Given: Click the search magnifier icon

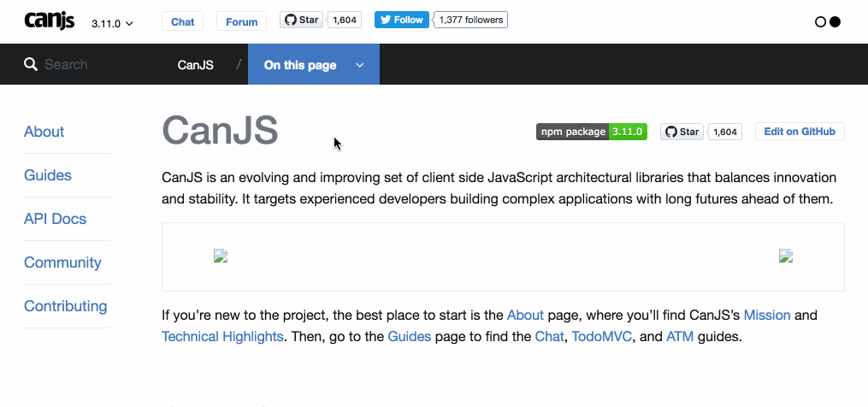Looking at the screenshot, I should coord(31,64).
